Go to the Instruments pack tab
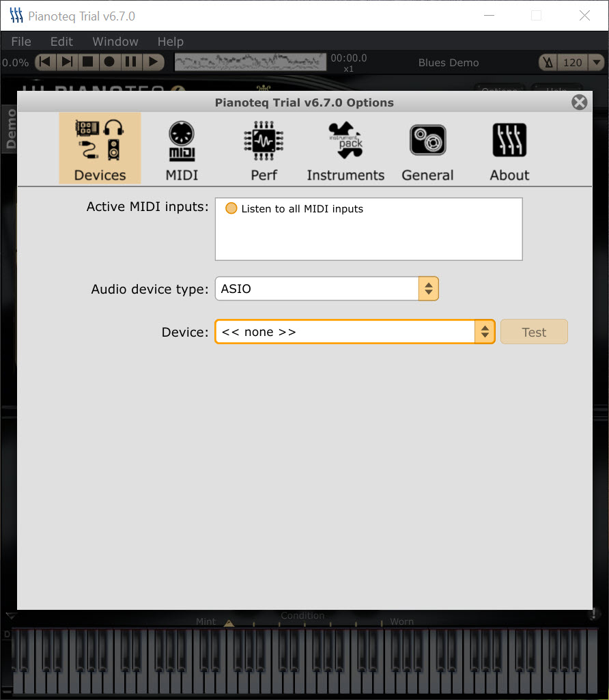Viewport: 609px width, 700px height. (x=345, y=151)
